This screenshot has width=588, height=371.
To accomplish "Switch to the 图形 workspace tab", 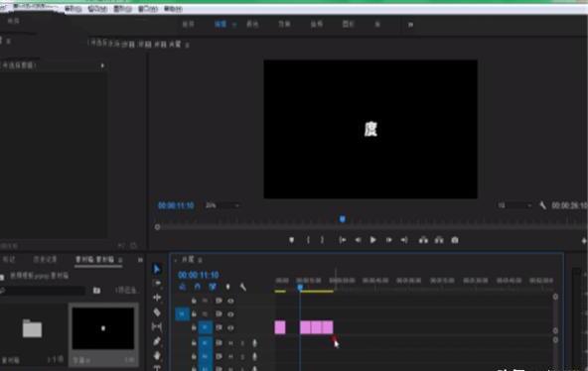I will (x=349, y=25).
